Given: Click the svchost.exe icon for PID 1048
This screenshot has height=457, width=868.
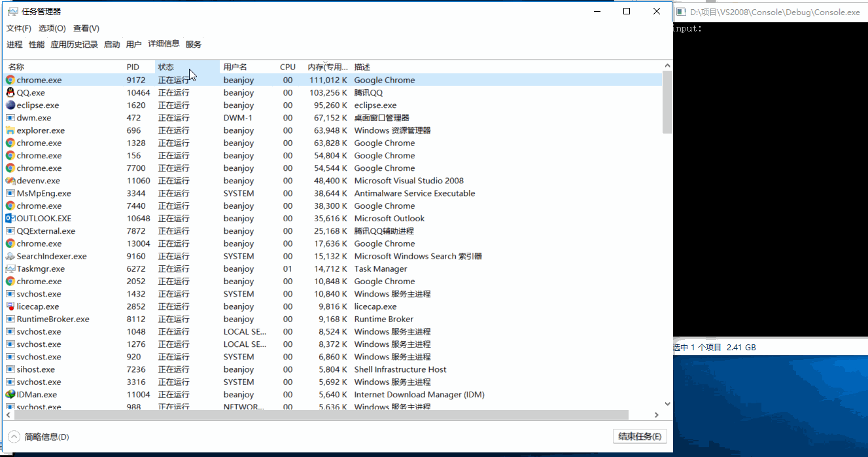Looking at the screenshot, I should click(x=10, y=331).
